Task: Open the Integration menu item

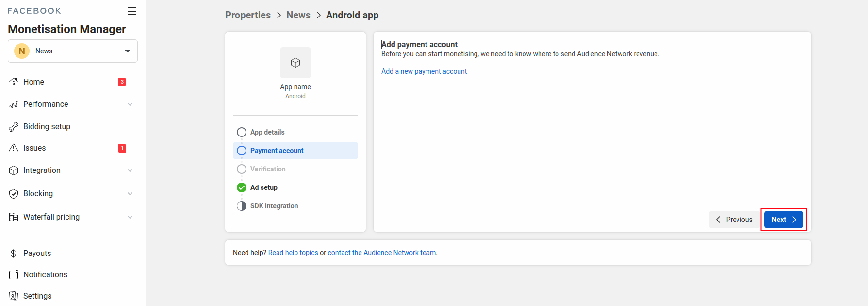Action: click(x=42, y=170)
